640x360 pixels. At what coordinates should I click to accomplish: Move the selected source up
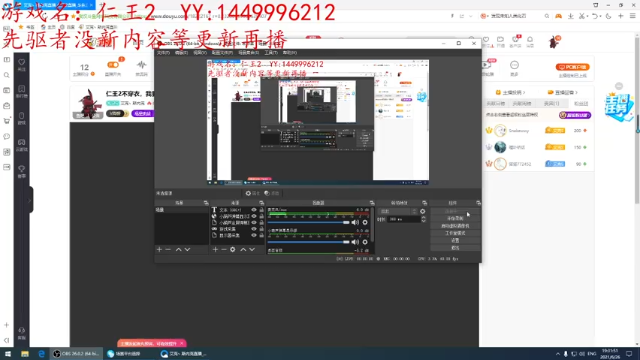click(243, 249)
